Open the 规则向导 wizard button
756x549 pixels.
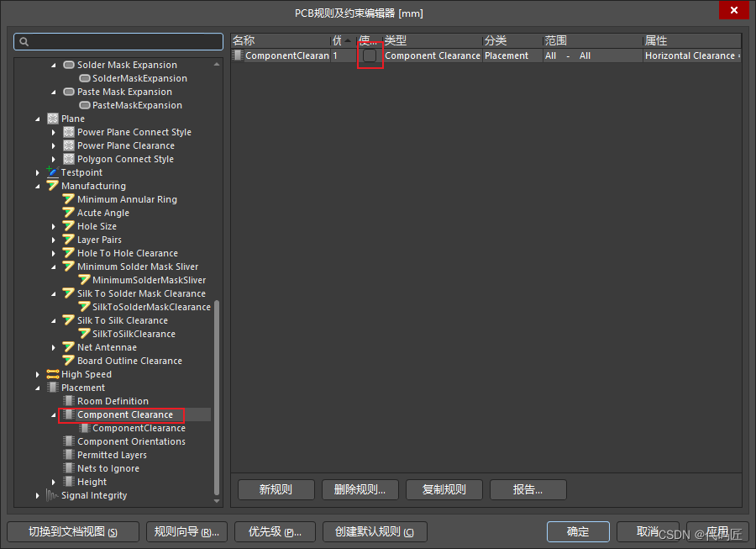pos(186,531)
